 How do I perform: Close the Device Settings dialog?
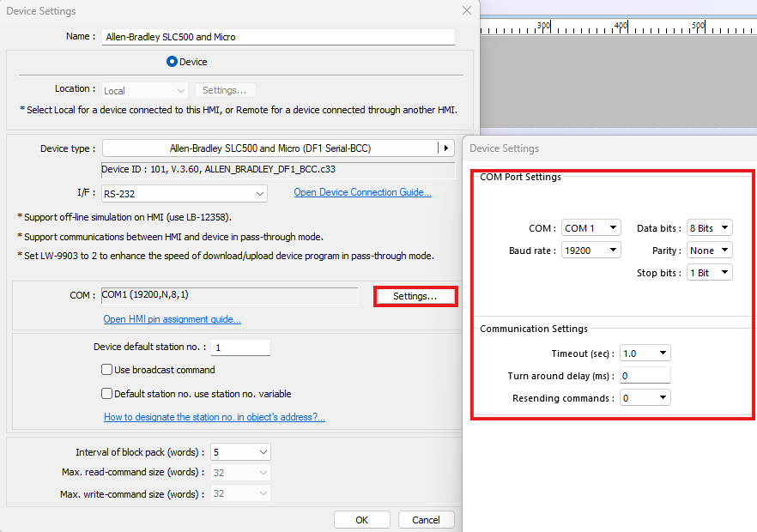coord(466,10)
